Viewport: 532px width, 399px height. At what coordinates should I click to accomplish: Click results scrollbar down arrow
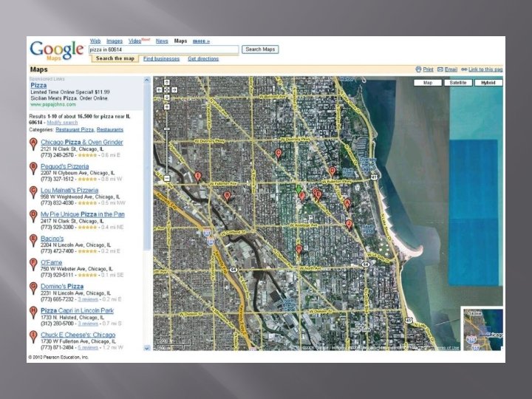point(147,348)
